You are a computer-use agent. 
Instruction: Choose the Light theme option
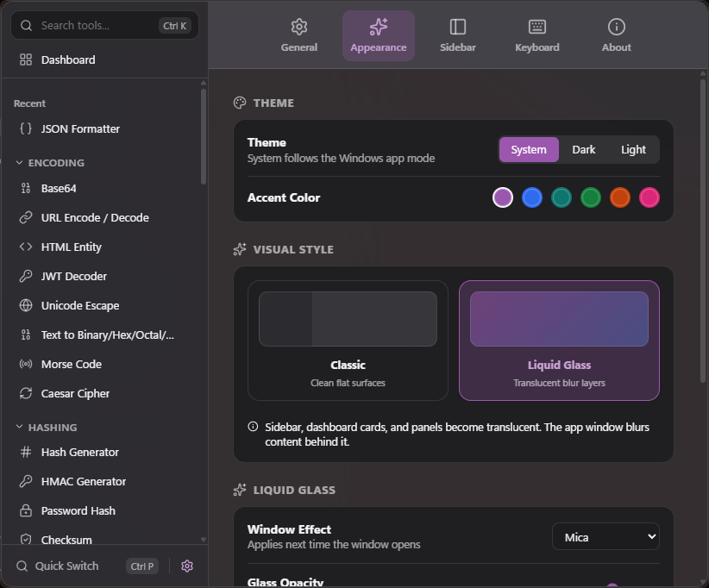[633, 150]
